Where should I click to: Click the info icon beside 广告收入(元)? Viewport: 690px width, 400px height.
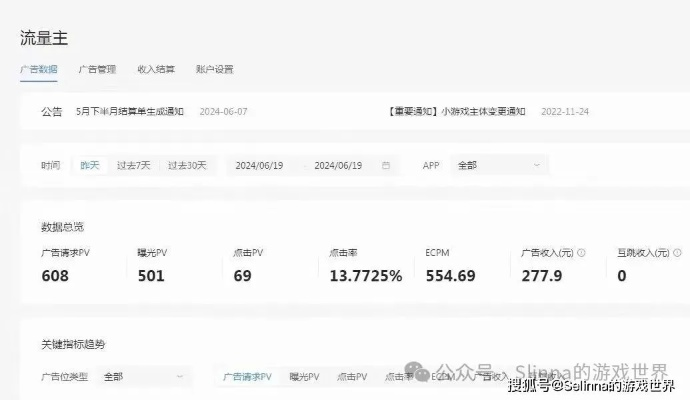[581, 253]
